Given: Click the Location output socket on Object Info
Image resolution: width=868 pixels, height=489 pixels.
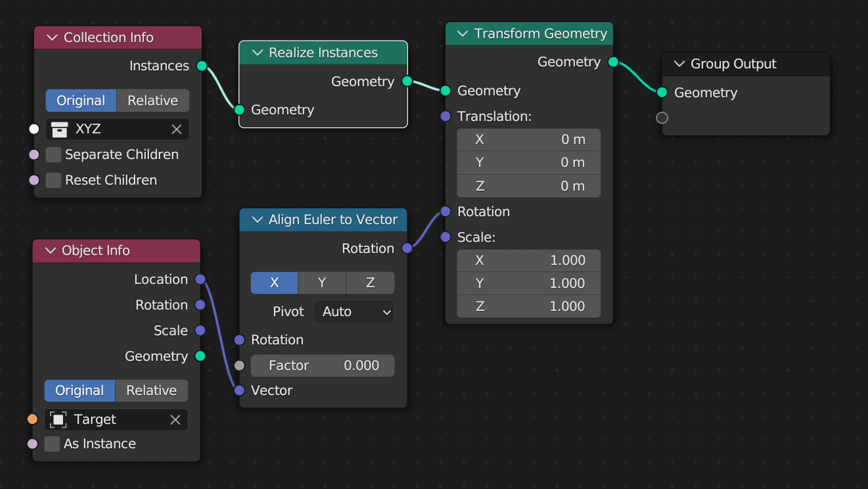Looking at the screenshot, I should [x=200, y=279].
